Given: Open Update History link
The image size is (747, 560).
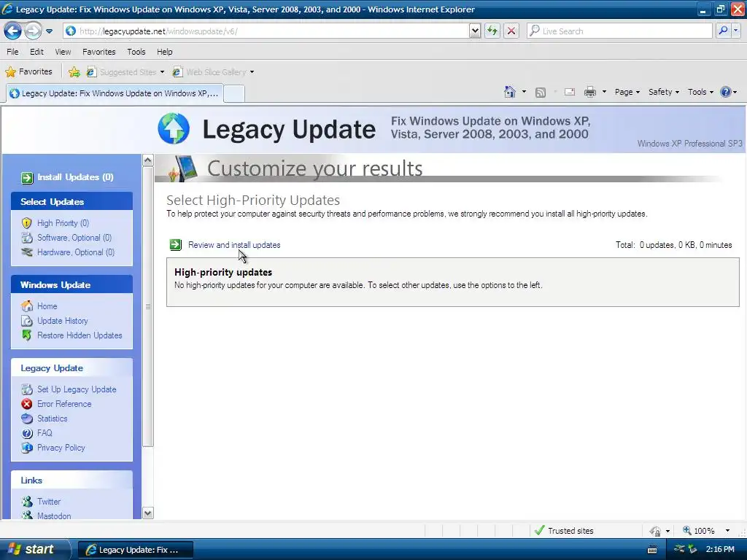Looking at the screenshot, I should (x=63, y=321).
